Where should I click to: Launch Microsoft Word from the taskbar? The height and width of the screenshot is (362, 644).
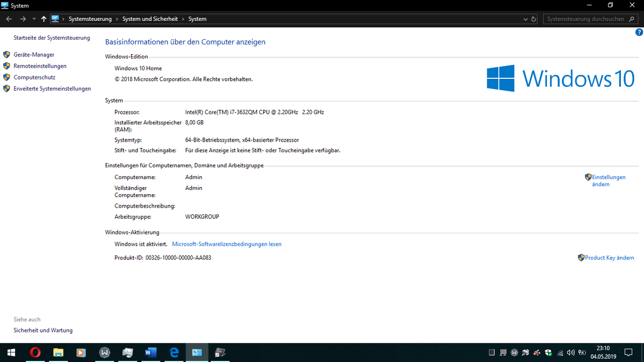coord(150,352)
